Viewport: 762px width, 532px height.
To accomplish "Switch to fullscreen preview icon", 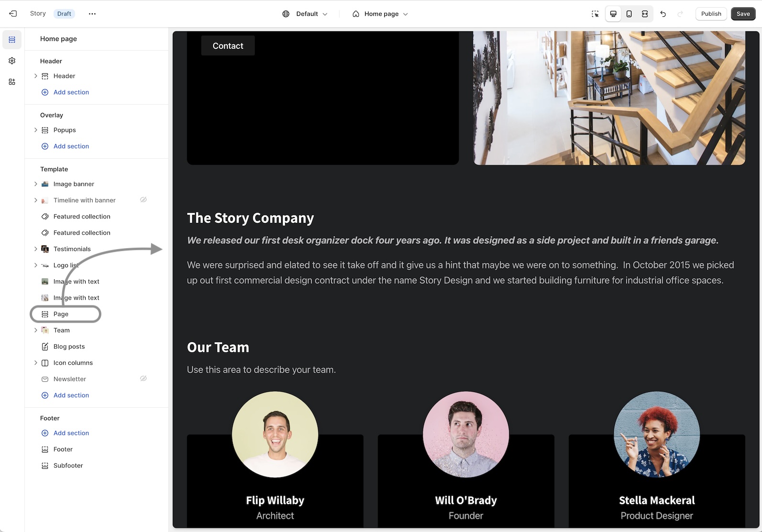I will (645, 14).
